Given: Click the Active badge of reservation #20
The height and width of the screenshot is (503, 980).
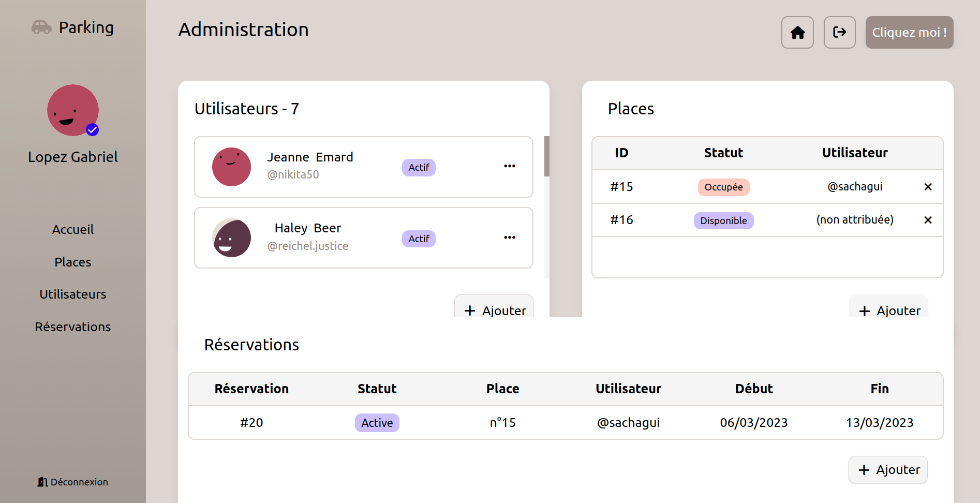Looking at the screenshot, I should point(377,423).
